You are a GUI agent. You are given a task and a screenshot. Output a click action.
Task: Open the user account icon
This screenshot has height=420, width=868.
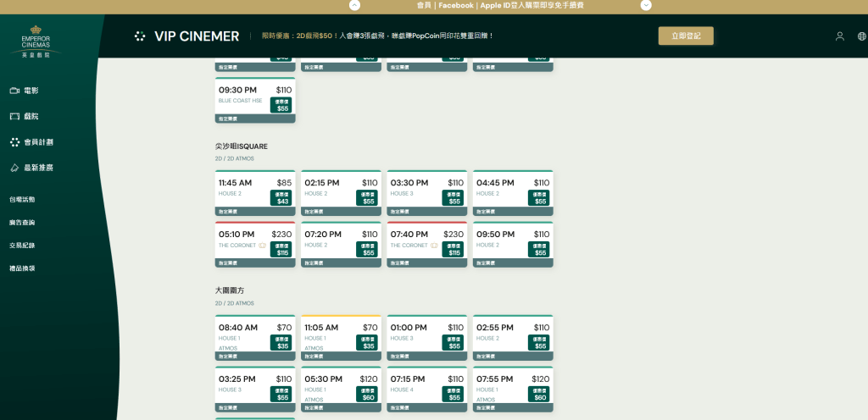(839, 36)
